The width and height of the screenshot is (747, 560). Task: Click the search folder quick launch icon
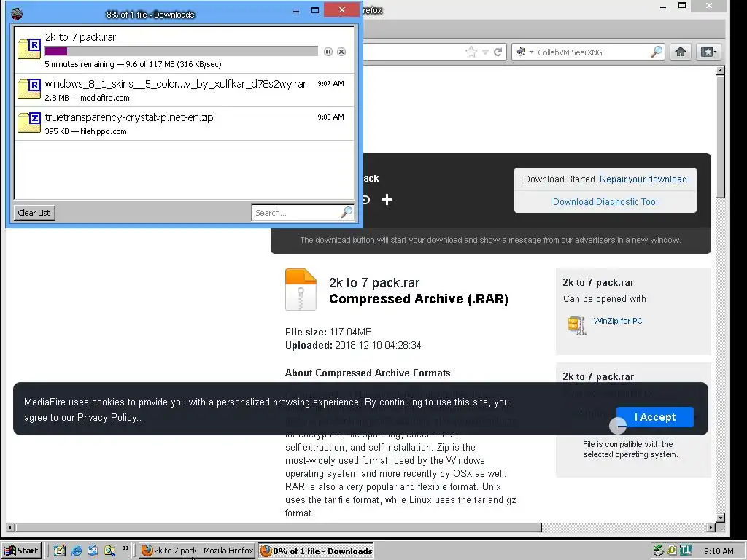click(x=109, y=551)
